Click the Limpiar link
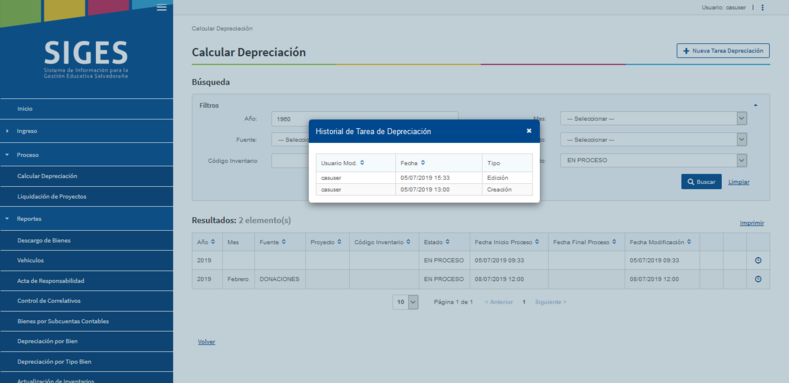This screenshot has width=789, height=383. pos(739,182)
